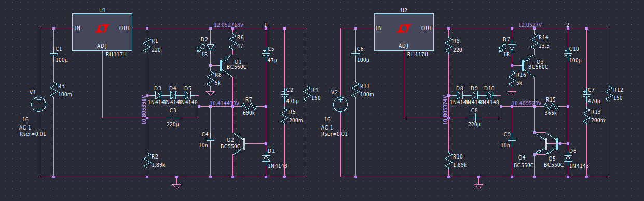This screenshot has width=644, height=201.
Task: Select resistor R12 symbol
Action: [609, 94]
